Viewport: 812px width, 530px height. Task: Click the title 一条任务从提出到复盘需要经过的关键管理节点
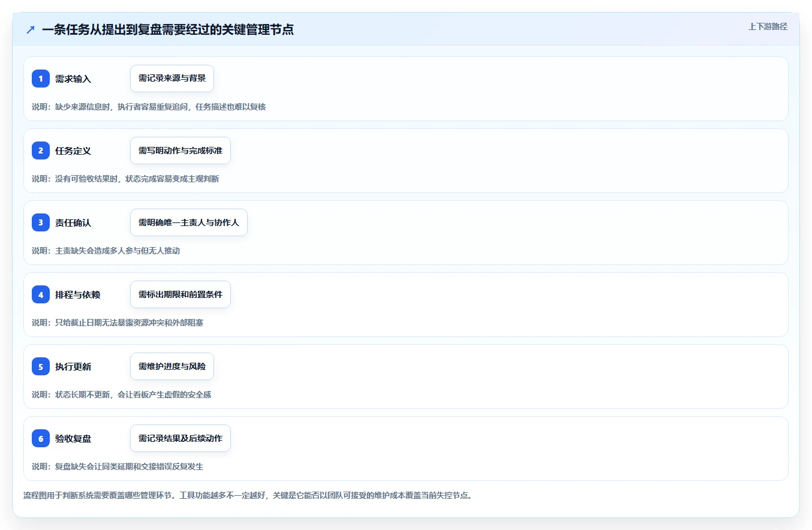pos(168,29)
